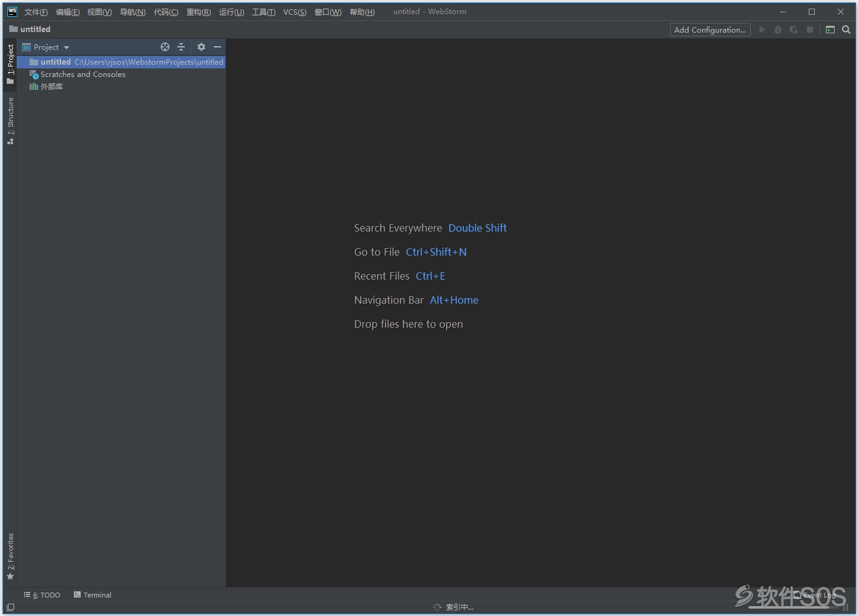Toggle the 1: Project side tab
The width and height of the screenshot is (858, 616).
(x=10, y=64)
